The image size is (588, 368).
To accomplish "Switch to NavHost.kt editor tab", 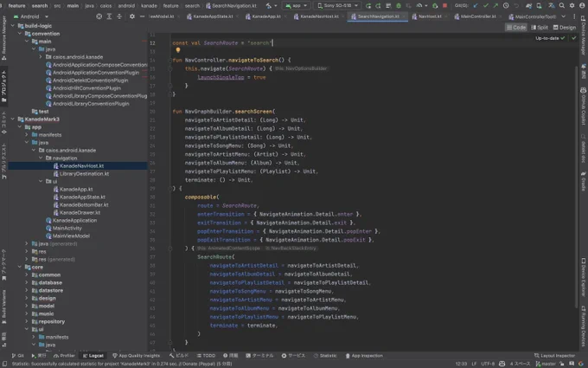I will 430,16.
